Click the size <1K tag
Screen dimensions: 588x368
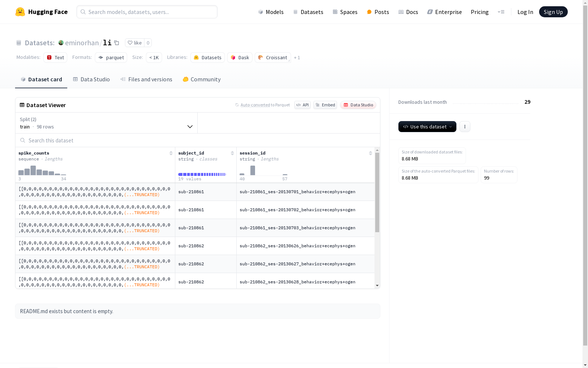pyautogui.click(x=154, y=57)
